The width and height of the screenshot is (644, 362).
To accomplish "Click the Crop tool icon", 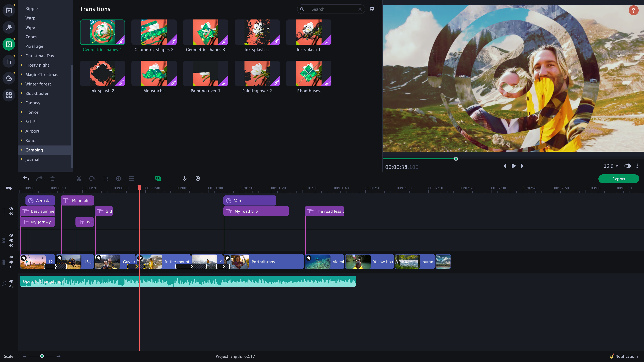I will point(105,179).
